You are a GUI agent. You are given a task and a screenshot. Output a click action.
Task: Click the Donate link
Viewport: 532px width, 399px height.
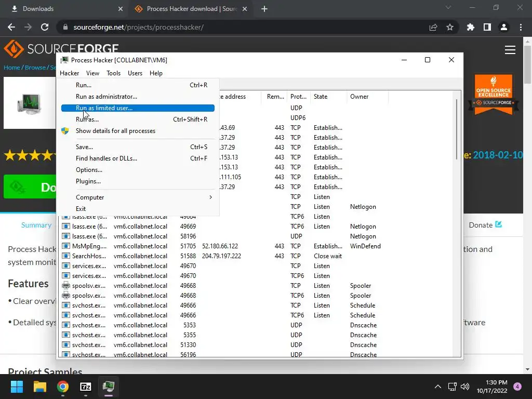[x=485, y=225]
